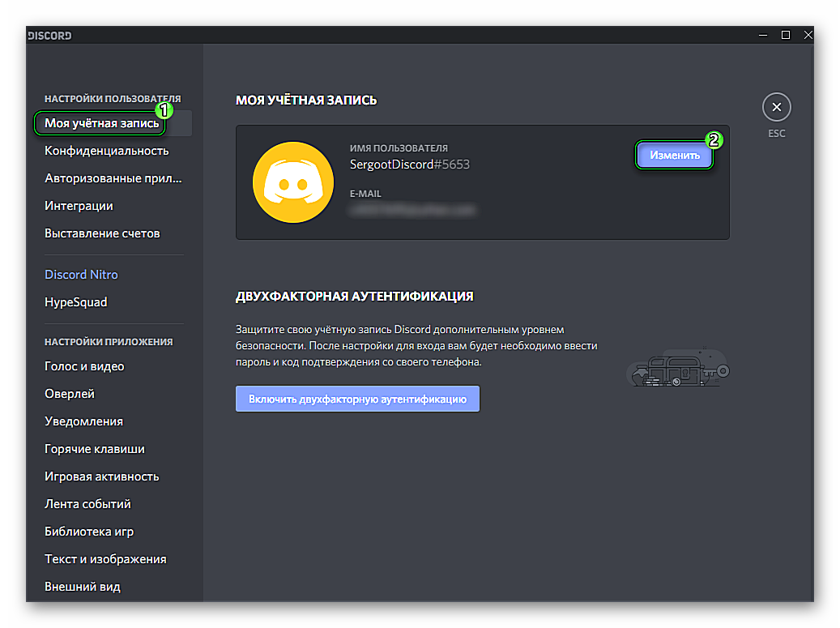Click the Изменить button
The image size is (840, 628).
[675, 156]
